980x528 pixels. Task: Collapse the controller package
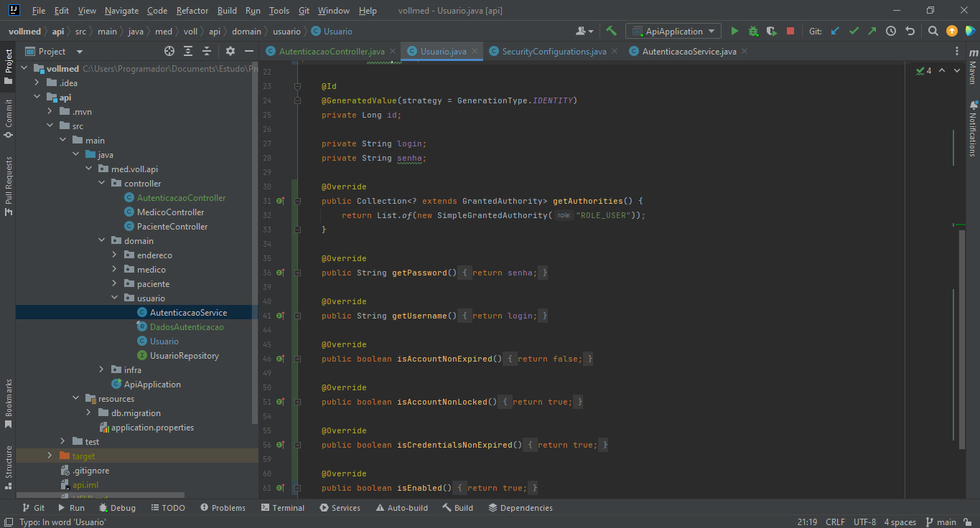click(x=101, y=183)
